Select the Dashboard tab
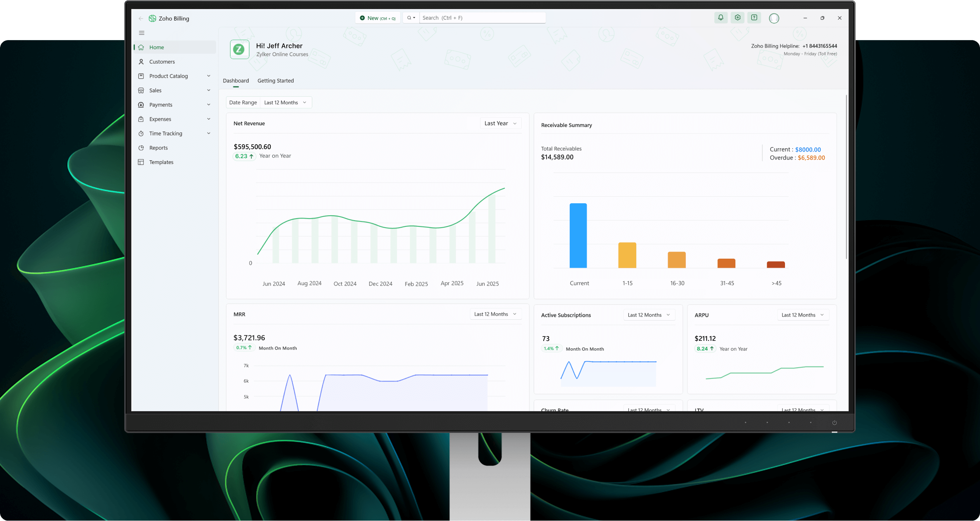This screenshot has width=980, height=521. (x=235, y=81)
